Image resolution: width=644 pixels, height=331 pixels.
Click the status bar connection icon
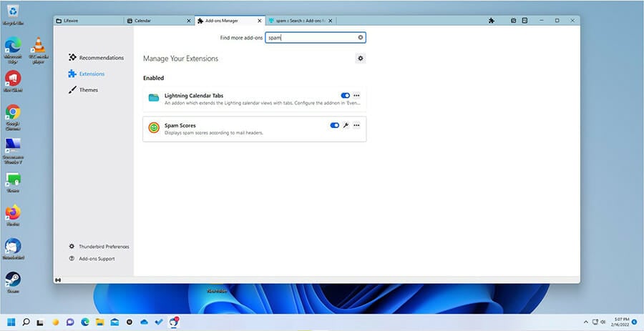(59, 280)
